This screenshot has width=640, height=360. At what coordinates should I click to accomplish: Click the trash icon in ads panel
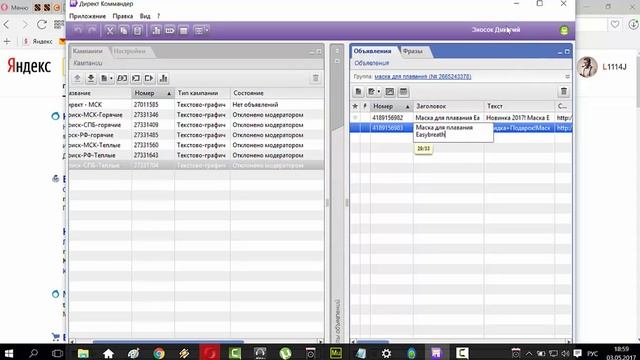564,92
